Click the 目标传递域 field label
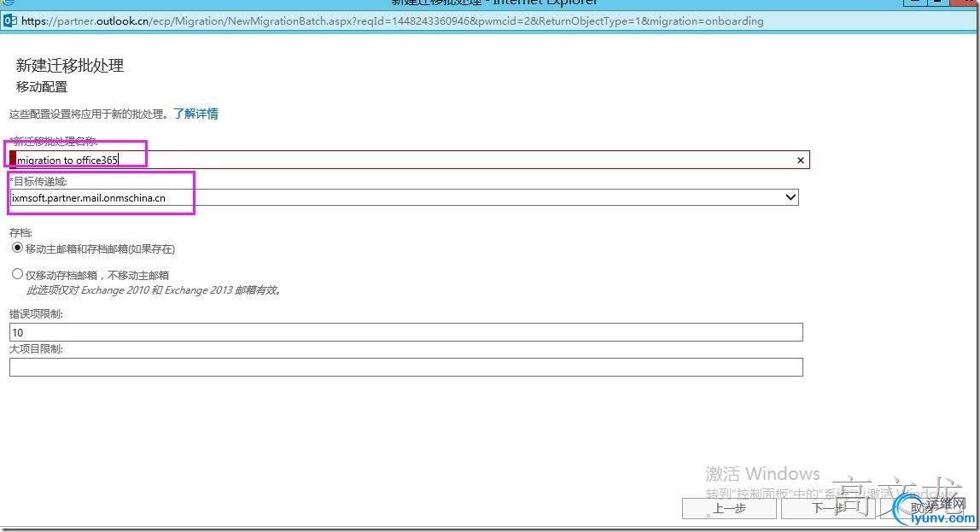Image resolution: width=980 pixels, height=532 pixels. (38, 181)
